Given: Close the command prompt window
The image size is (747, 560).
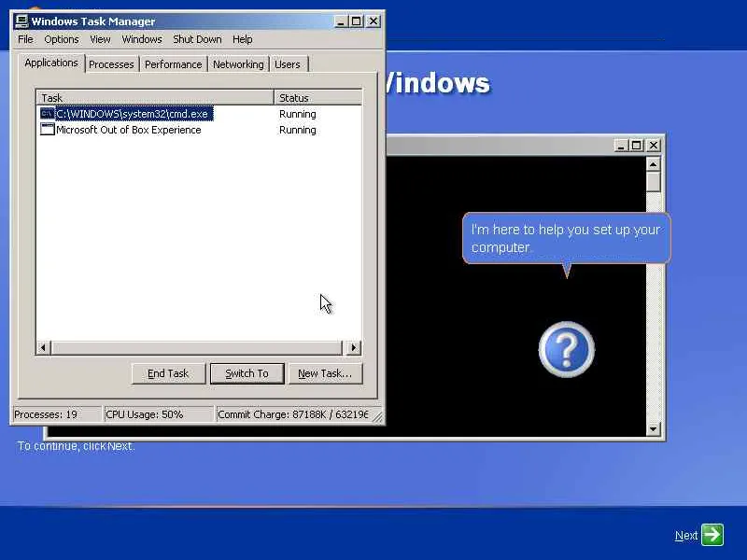Looking at the screenshot, I should coord(653,146).
